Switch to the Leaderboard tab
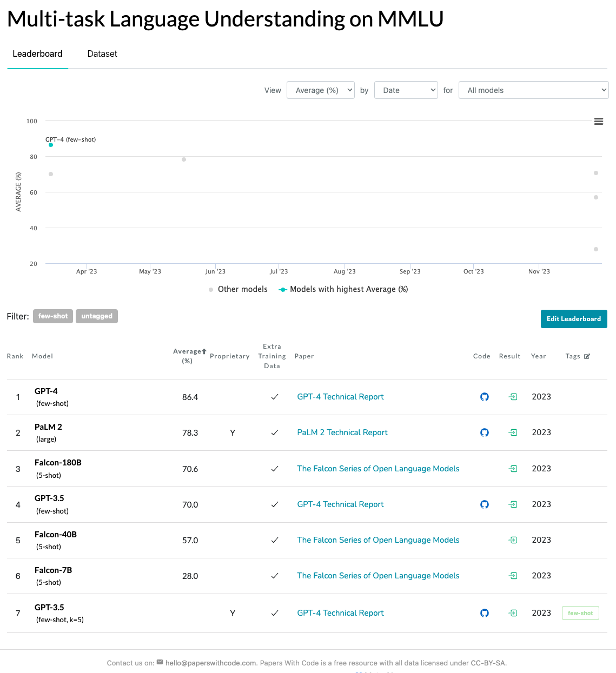The width and height of the screenshot is (616, 673). tap(37, 54)
